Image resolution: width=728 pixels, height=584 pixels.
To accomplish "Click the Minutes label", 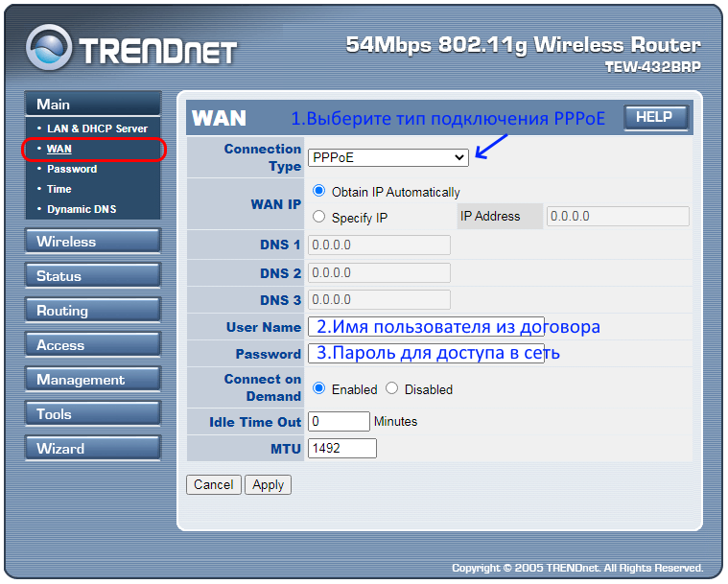I will (395, 421).
